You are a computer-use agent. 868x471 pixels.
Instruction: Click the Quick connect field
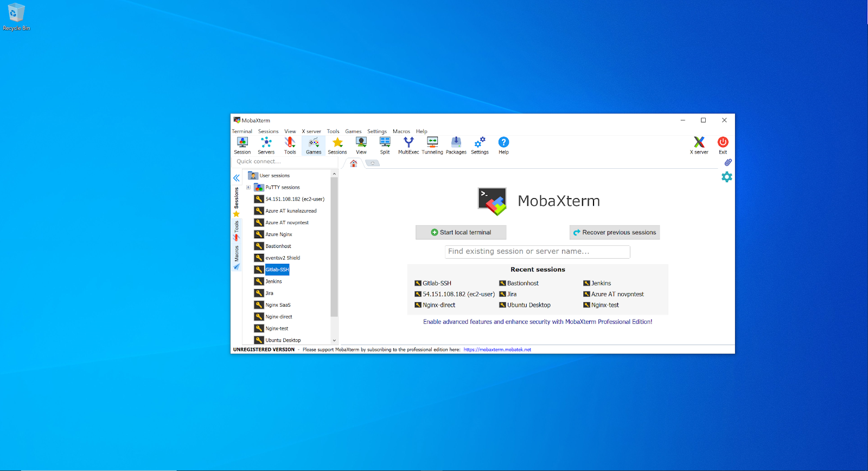(285, 162)
